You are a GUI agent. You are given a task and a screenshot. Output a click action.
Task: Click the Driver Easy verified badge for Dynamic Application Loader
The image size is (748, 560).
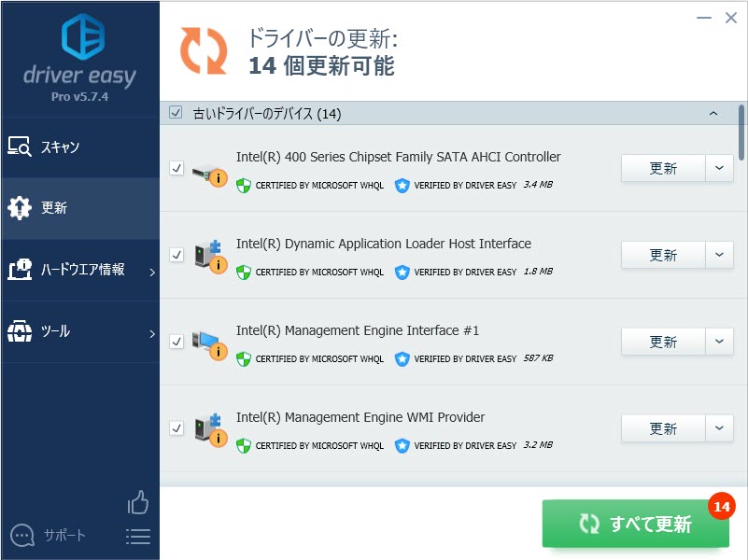(x=402, y=273)
